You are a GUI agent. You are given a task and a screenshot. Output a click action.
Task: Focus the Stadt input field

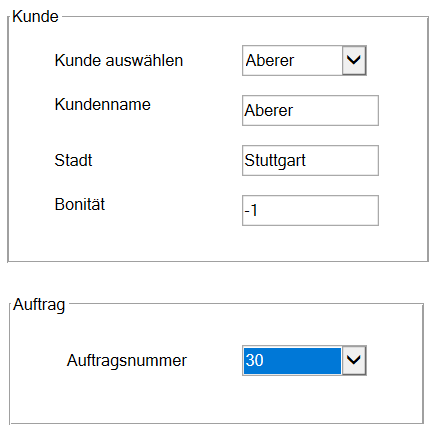(310, 160)
